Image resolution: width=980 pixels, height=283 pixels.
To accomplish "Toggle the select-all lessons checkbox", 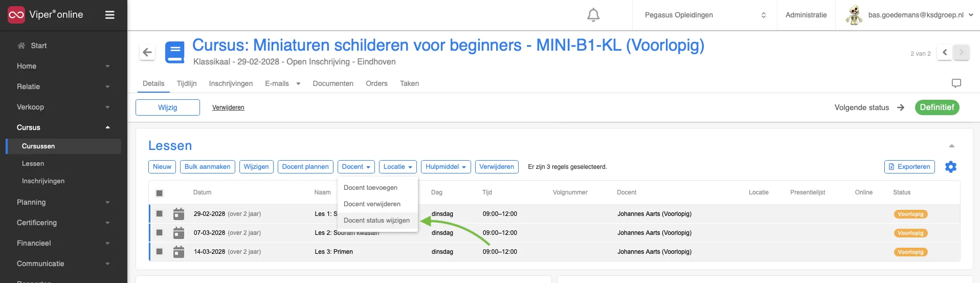I will click(x=160, y=193).
